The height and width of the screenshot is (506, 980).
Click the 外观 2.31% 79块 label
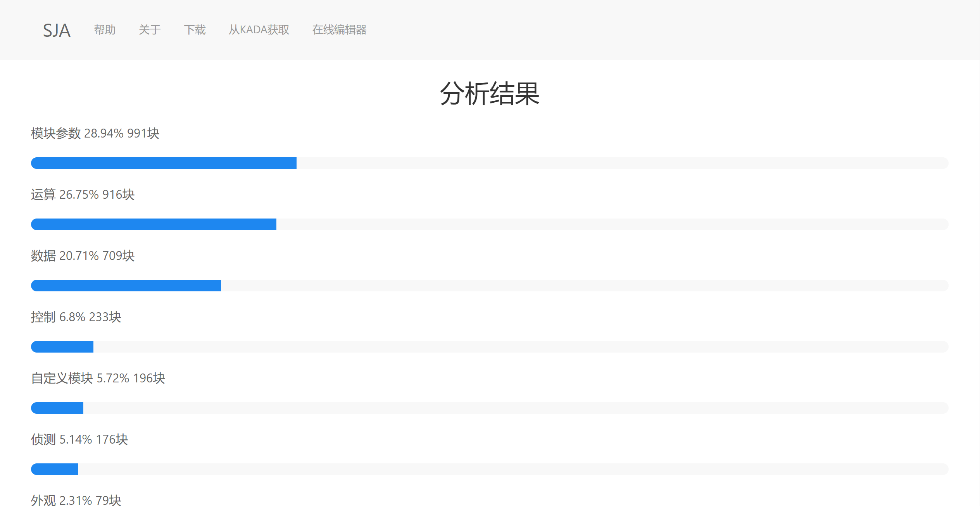pos(76,500)
